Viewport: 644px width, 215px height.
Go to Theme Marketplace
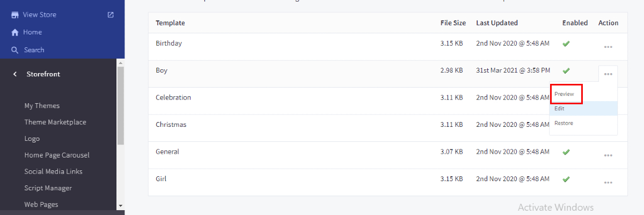[55, 122]
